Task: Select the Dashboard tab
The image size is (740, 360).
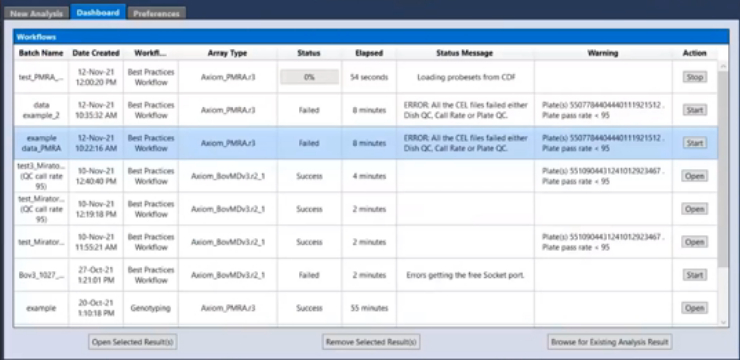Action: (98, 12)
